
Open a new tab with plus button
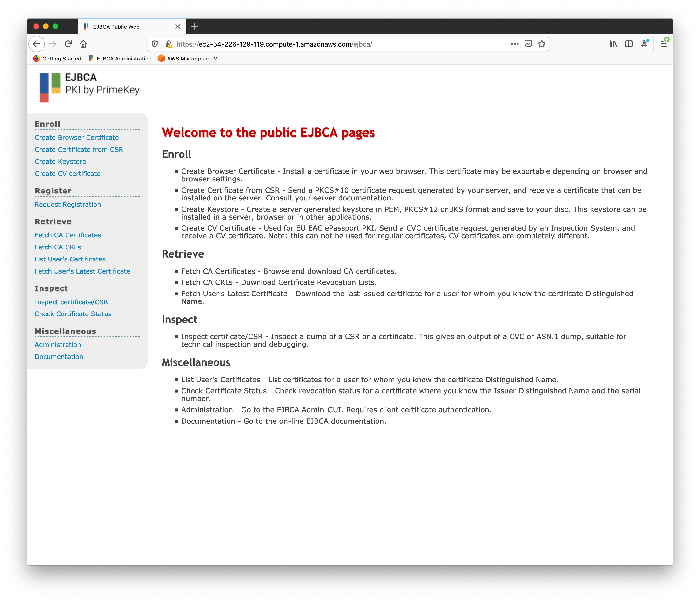click(194, 26)
